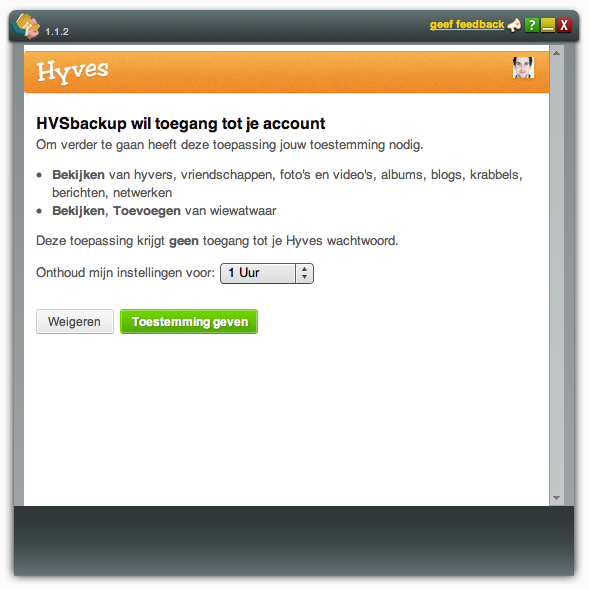This screenshot has width=589, height=589.
Task: Deny access with the Weigeren button
Action: pyautogui.click(x=75, y=322)
